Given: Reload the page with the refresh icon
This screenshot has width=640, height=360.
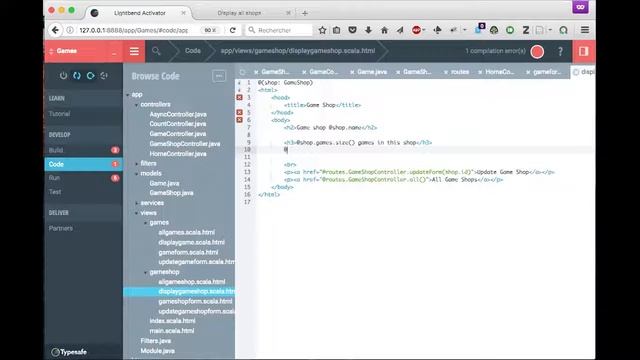Looking at the screenshot, I should 233,30.
